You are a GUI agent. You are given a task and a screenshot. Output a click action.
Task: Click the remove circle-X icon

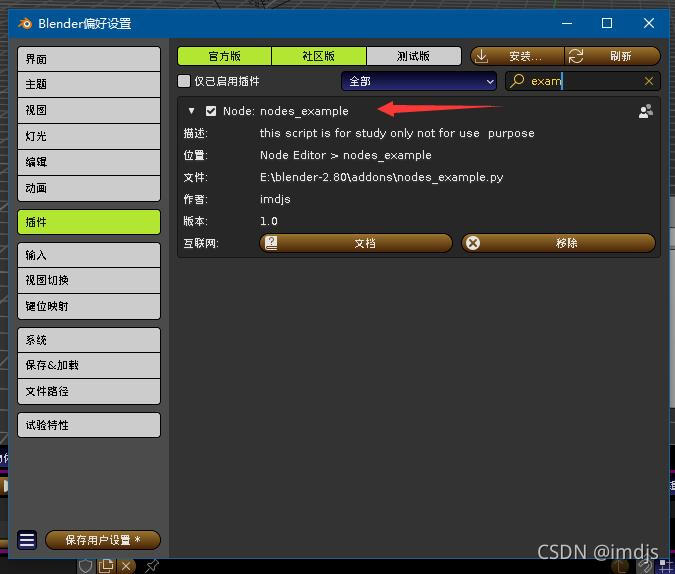pos(473,243)
